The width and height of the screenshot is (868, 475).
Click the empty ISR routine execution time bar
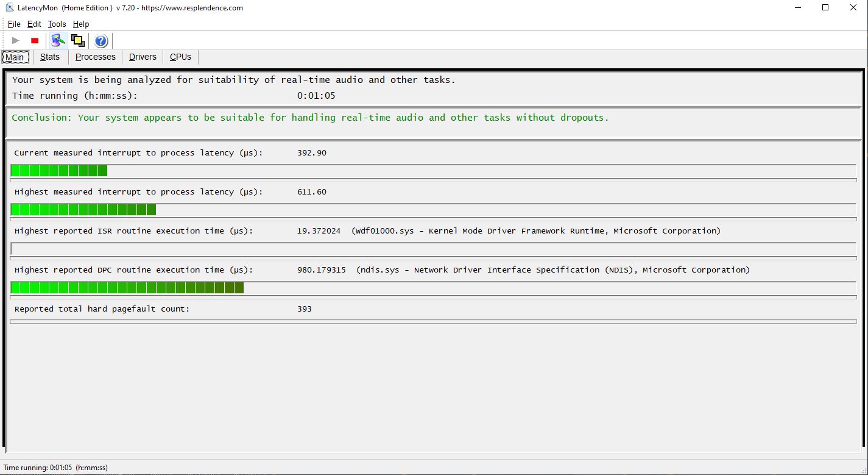click(x=433, y=249)
